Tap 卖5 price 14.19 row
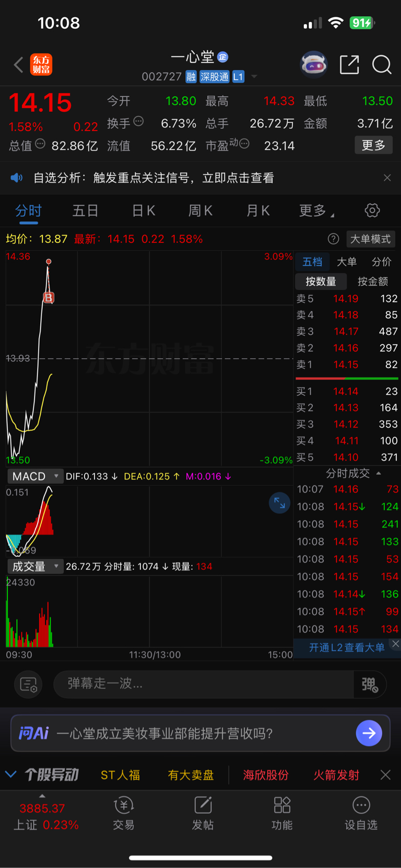This screenshot has width=401, height=868. tap(347, 299)
